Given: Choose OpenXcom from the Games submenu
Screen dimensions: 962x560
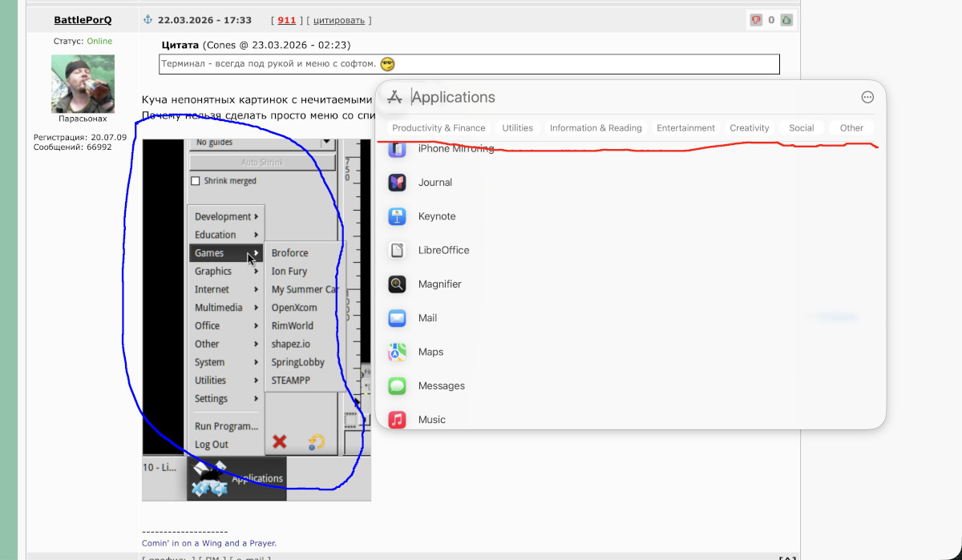Looking at the screenshot, I should [294, 308].
